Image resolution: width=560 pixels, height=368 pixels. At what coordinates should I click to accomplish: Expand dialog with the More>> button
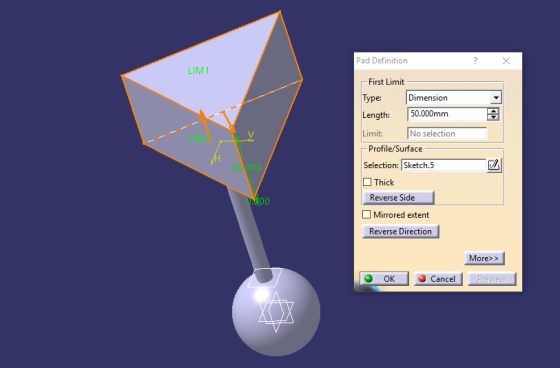[484, 258]
